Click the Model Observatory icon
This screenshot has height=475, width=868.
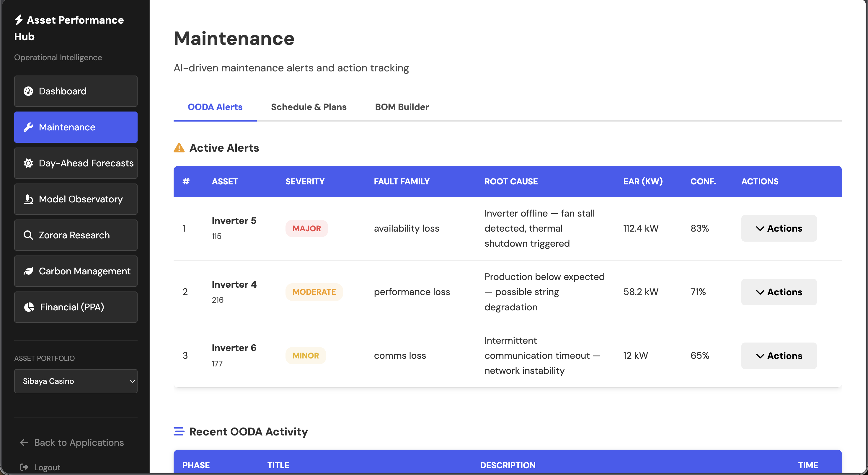tap(28, 199)
